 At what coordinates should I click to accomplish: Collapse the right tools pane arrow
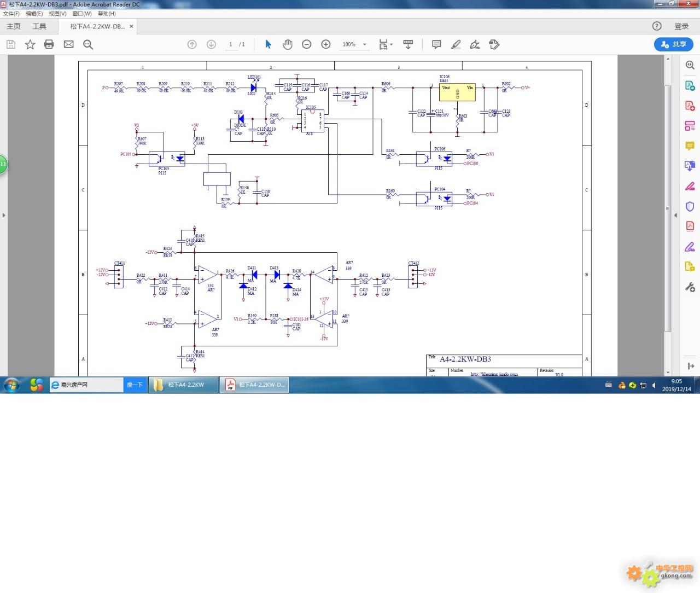click(676, 216)
